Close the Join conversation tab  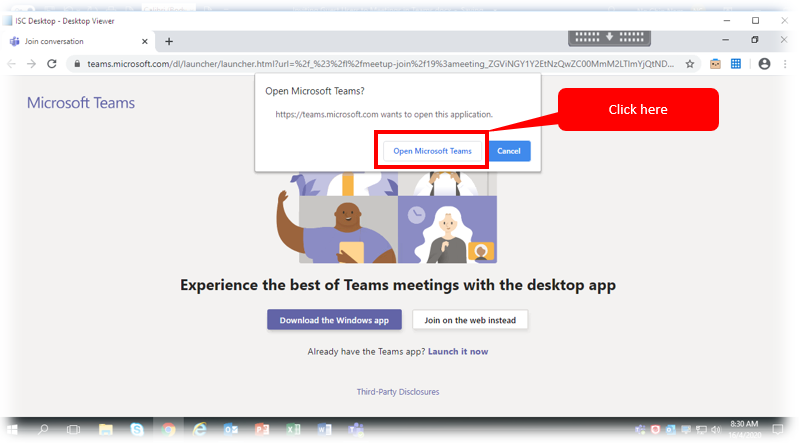click(145, 41)
